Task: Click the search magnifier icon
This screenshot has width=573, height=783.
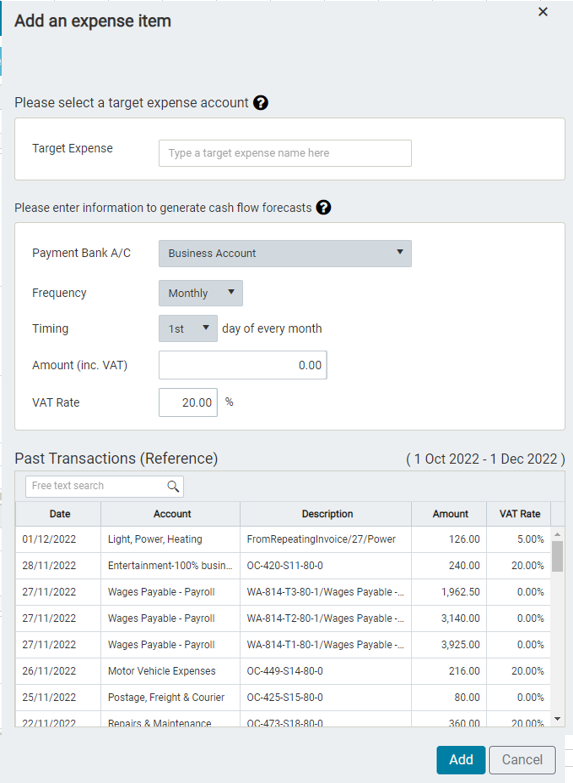Action: pyautogui.click(x=173, y=486)
